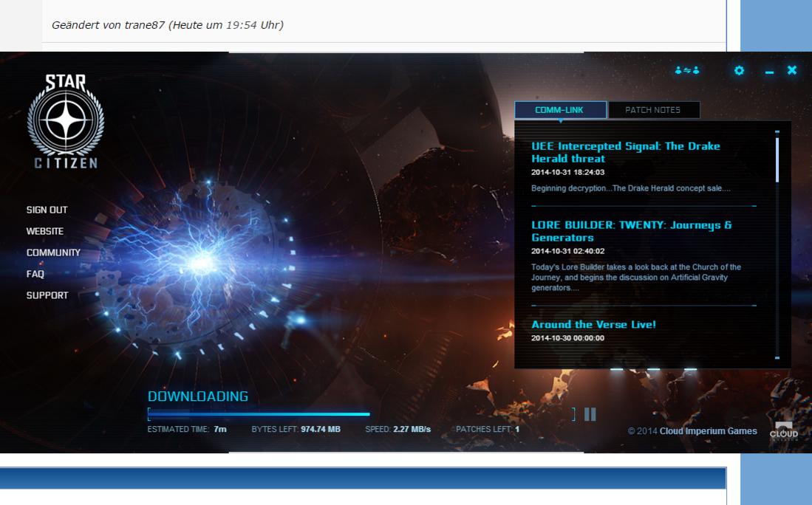Viewport: 812px width, 505px height.
Task: Open the FAQ menu link
Action: tap(35, 274)
